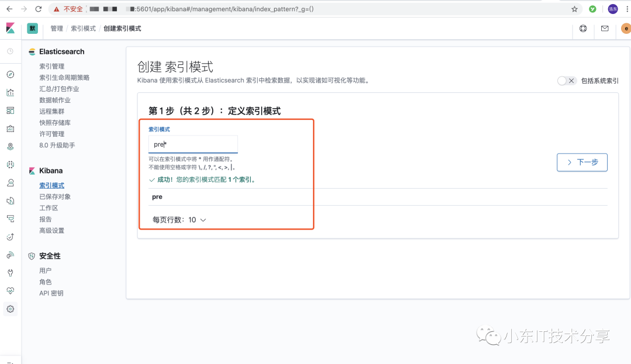This screenshot has width=631, height=364.
Task: Go back with browser back arrow
Action: [x=10, y=9]
